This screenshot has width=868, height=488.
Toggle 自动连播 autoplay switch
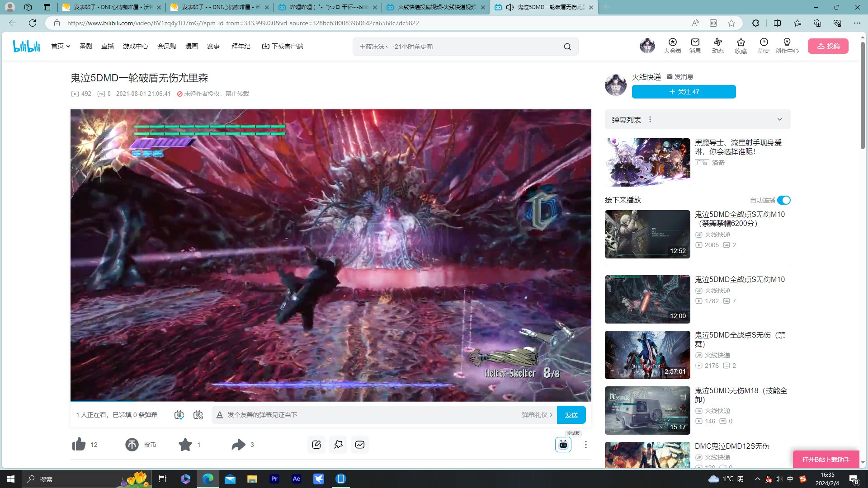point(784,200)
